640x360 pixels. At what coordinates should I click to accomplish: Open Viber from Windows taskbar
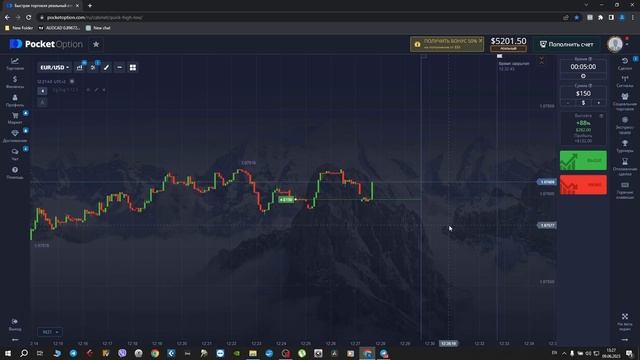122,353
